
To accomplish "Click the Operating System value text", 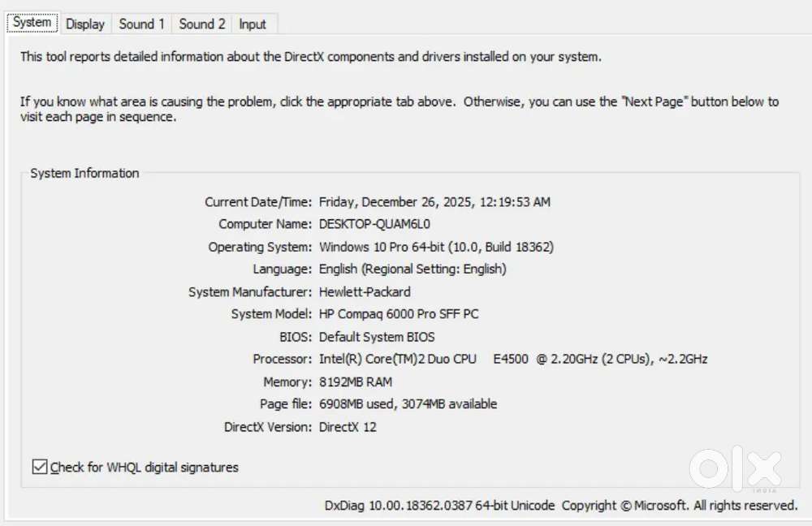I will [x=436, y=247].
